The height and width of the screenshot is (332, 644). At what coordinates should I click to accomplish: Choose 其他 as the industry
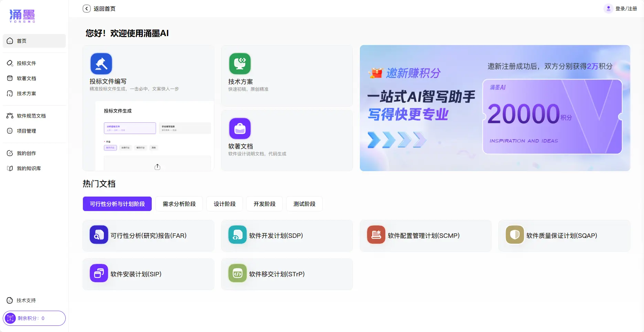pos(154,148)
